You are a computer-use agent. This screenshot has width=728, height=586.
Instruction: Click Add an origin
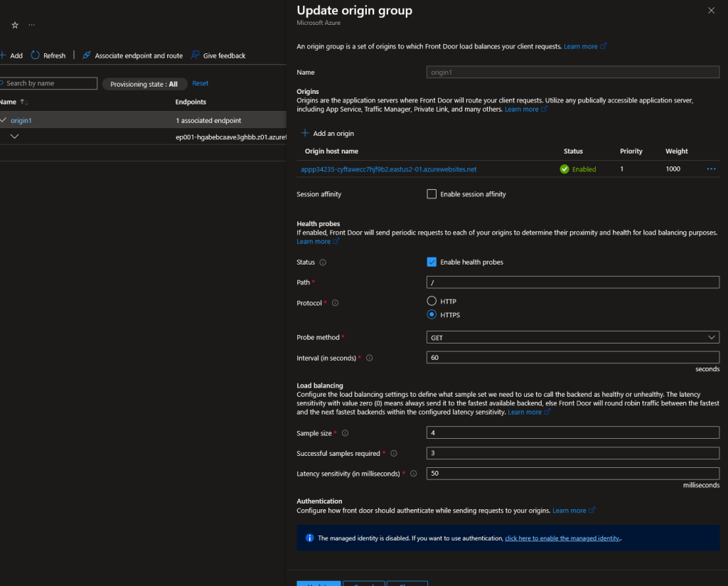pyautogui.click(x=327, y=134)
